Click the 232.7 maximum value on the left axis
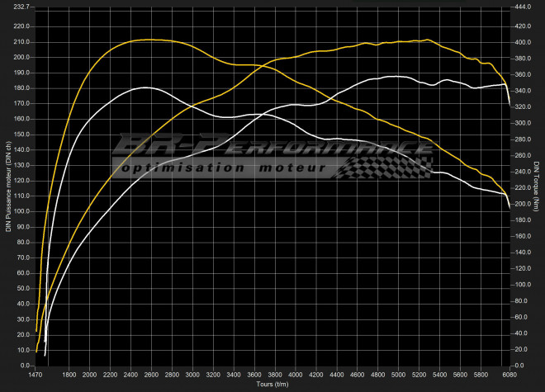The image size is (545, 392). click(x=21, y=7)
